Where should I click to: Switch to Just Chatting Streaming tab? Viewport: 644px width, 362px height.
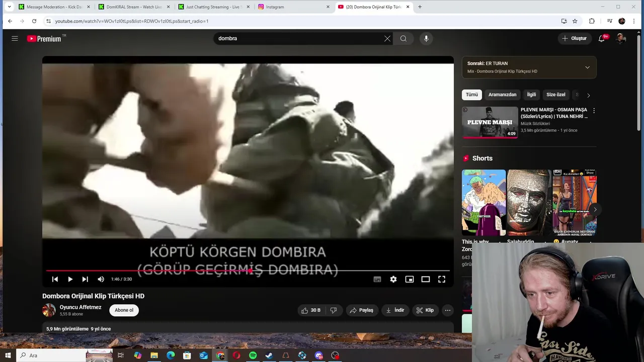[x=214, y=7]
